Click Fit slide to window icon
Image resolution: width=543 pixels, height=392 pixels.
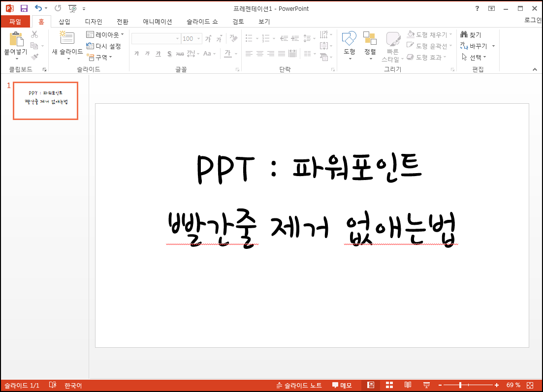click(530, 385)
